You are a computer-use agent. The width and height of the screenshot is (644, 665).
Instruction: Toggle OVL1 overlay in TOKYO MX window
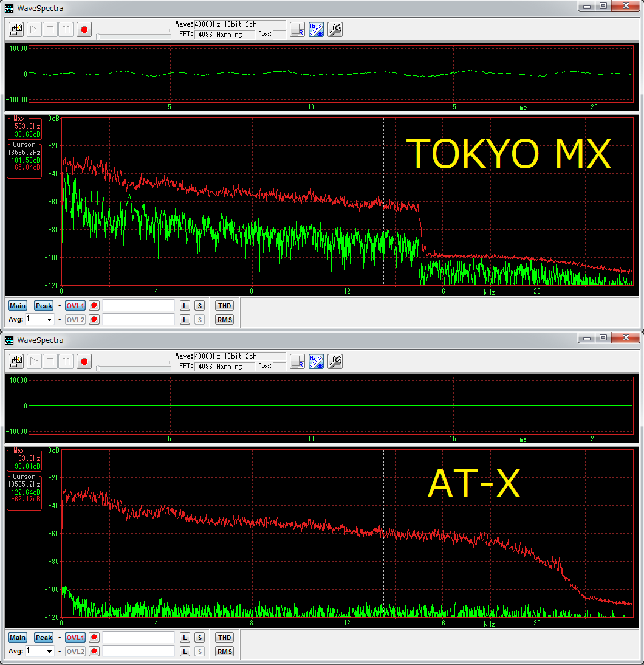pos(75,306)
